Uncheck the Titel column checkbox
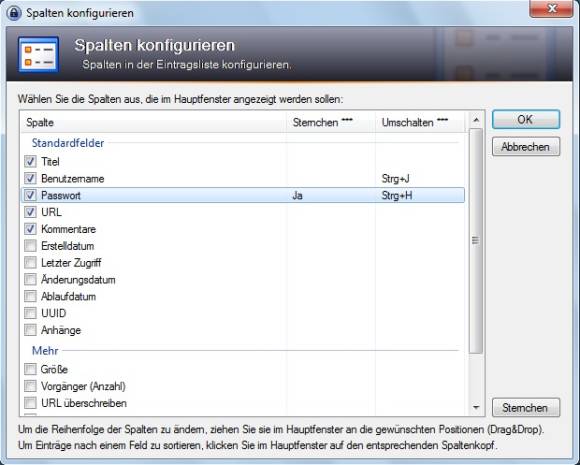This screenshot has width=580, height=465. pos(30,161)
